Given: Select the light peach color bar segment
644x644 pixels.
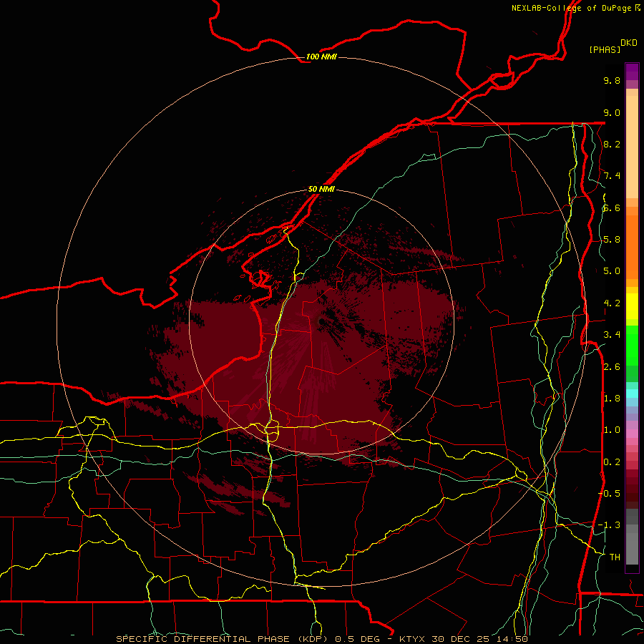Looking at the screenshot, I should (632, 147).
